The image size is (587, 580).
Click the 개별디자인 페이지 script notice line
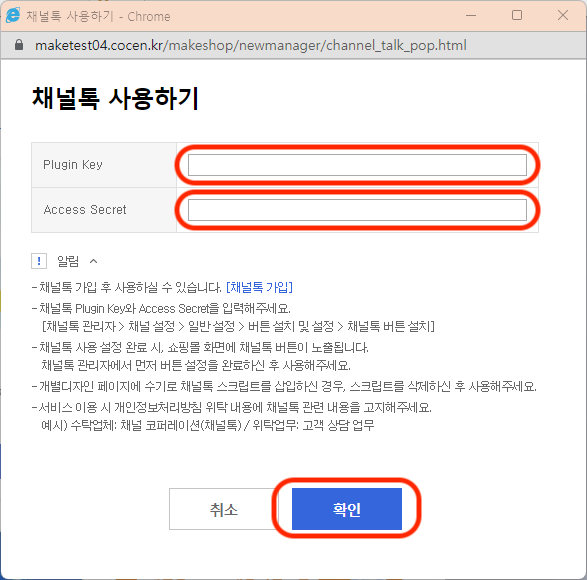[284, 386]
